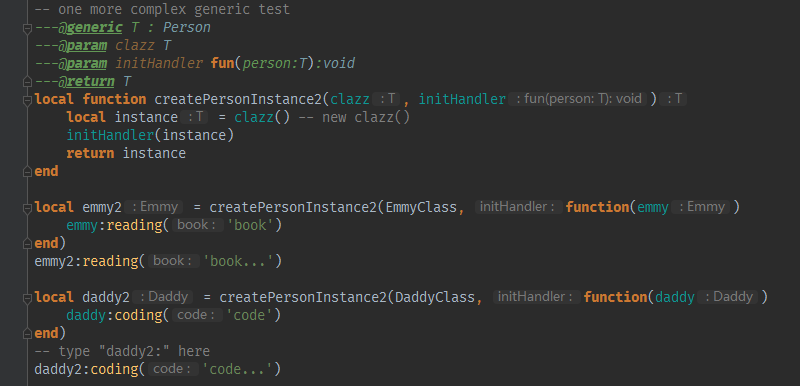Image resolution: width=800 pixels, height=386 pixels.
Task: Click the 'emmy' parameter of the anonymous function
Action: point(653,207)
